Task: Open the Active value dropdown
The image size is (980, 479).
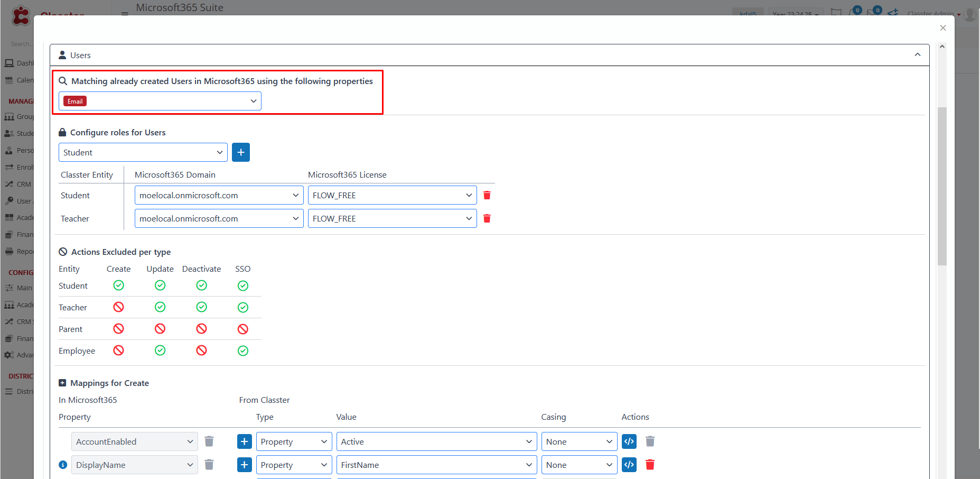Action: [437, 441]
